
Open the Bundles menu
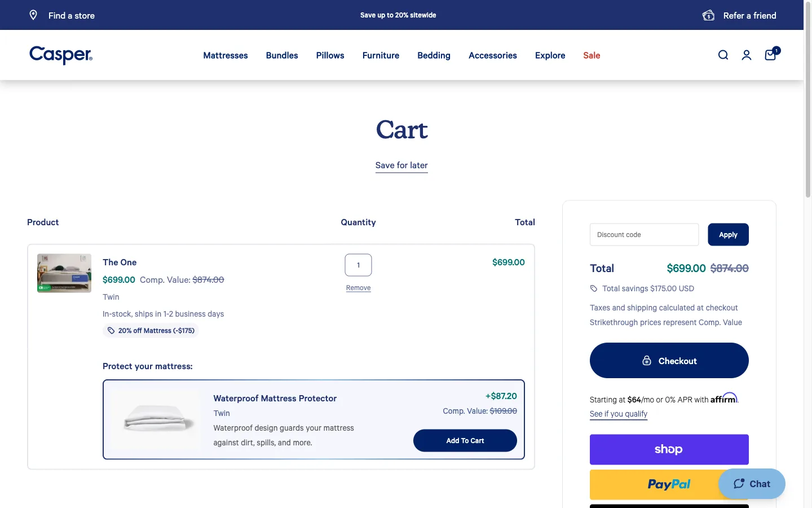click(x=282, y=55)
